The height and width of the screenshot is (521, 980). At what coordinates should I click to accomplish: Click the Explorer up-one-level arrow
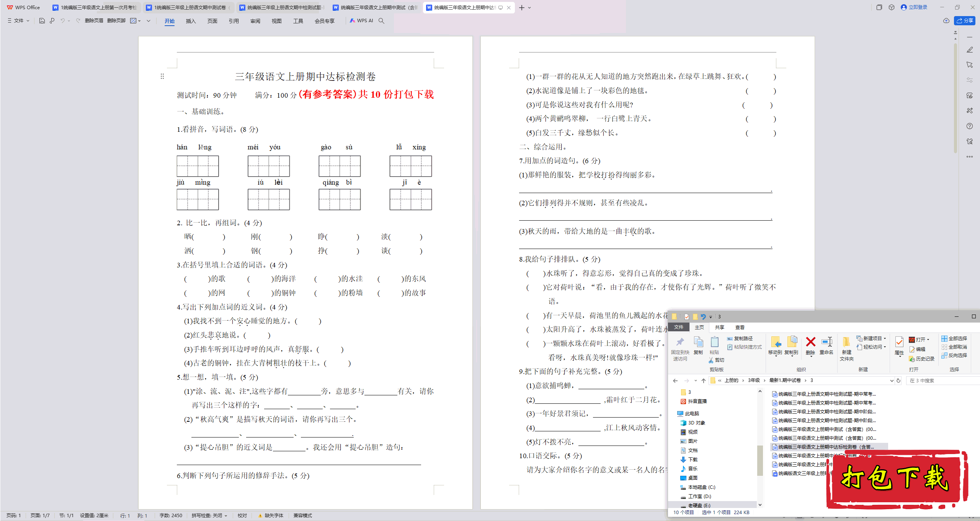tap(704, 380)
